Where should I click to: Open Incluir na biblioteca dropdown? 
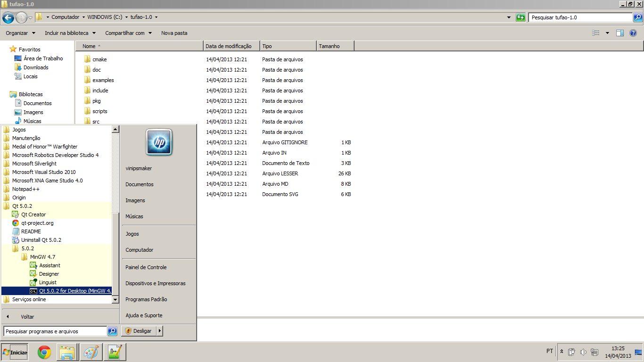(70, 33)
